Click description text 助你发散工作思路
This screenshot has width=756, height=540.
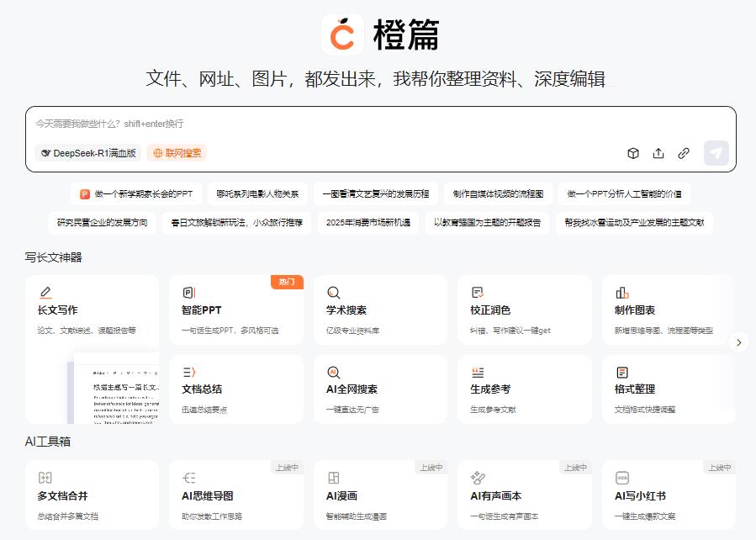[212, 516]
